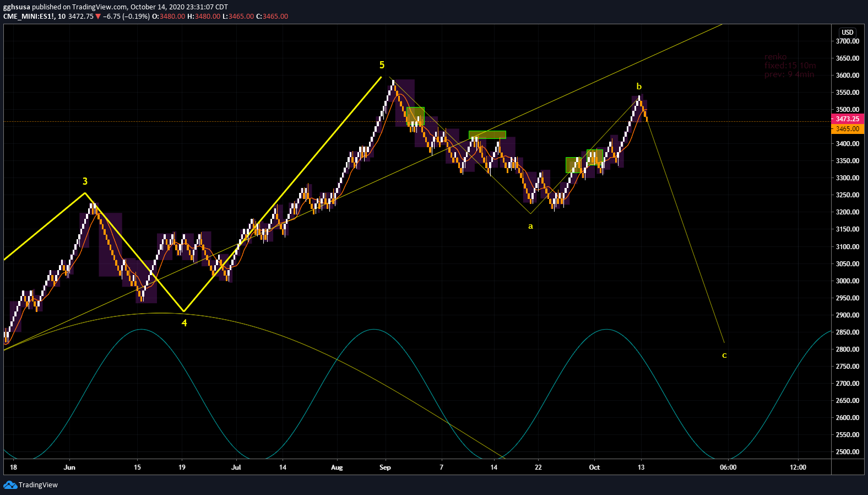Click the 3400.00 price axis label

(x=848, y=144)
